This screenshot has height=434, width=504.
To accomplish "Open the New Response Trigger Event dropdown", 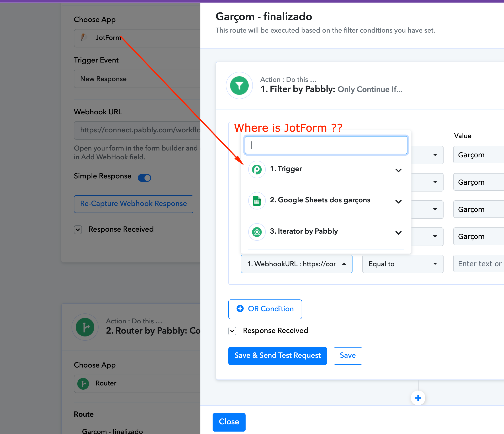I will 137,79.
